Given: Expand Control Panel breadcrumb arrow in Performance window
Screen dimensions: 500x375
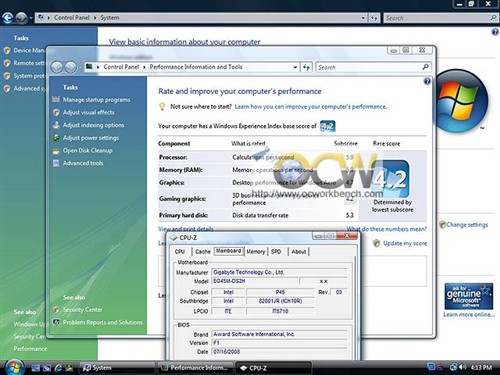Looking at the screenshot, I should pos(144,67).
